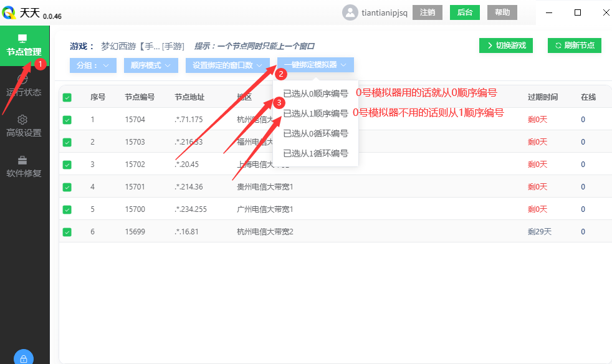Viewport: 612px width, 364px height.
Task: Expand the 顺序模式 dropdown
Action: click(x=150, y=65)
